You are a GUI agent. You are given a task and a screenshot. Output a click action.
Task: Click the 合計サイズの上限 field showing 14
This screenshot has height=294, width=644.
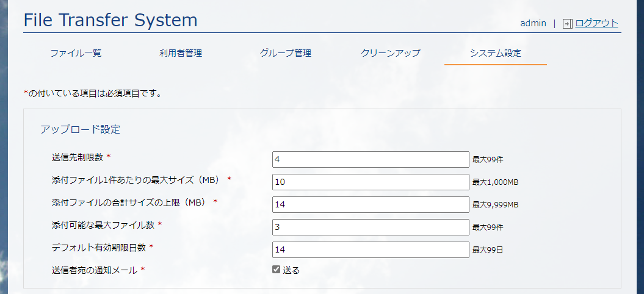(x=371, y=204)
